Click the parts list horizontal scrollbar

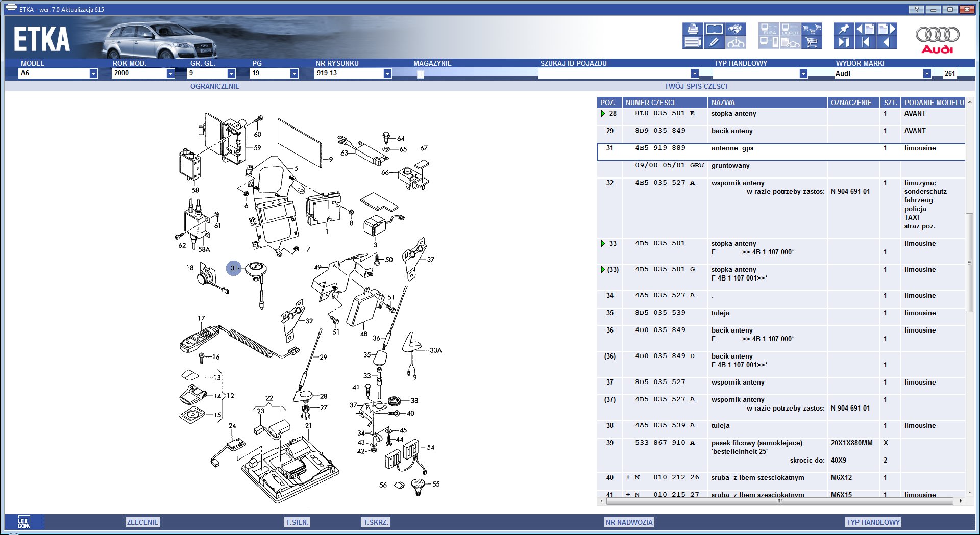pos(779,501)
